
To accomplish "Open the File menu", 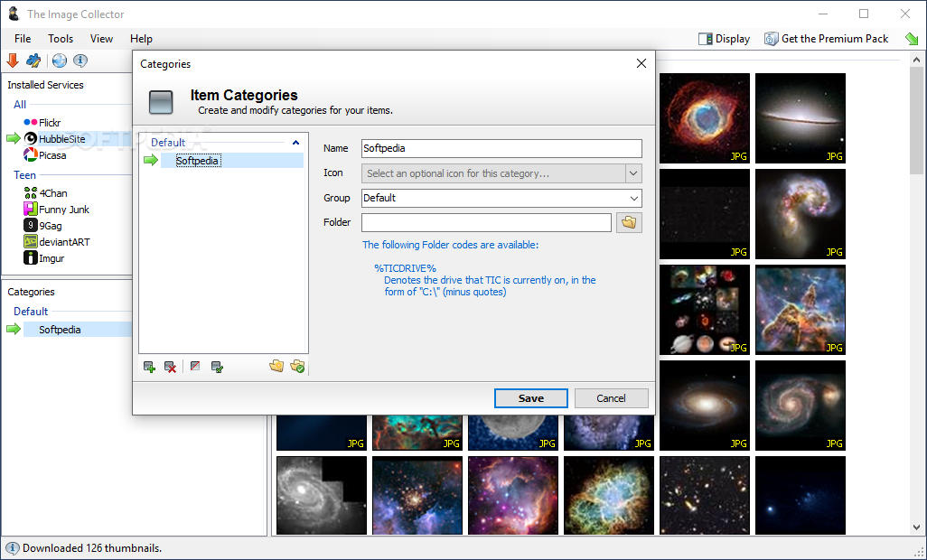I will click(23, 39).
